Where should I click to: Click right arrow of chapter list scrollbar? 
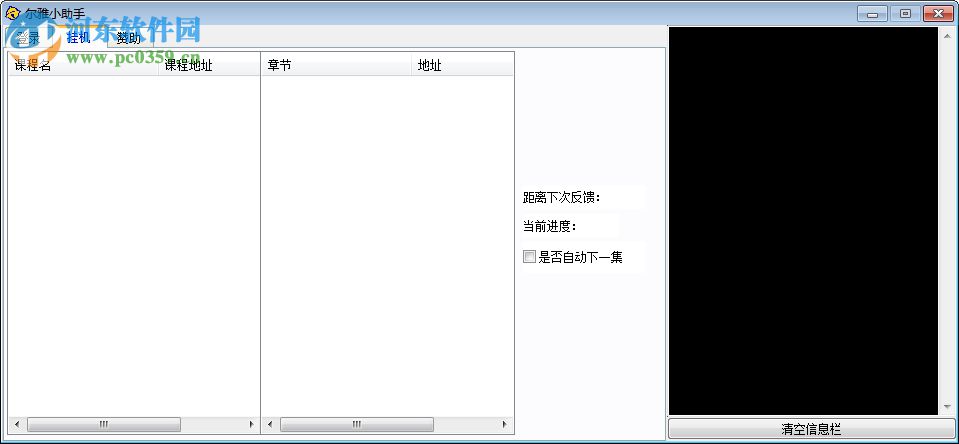505,424
